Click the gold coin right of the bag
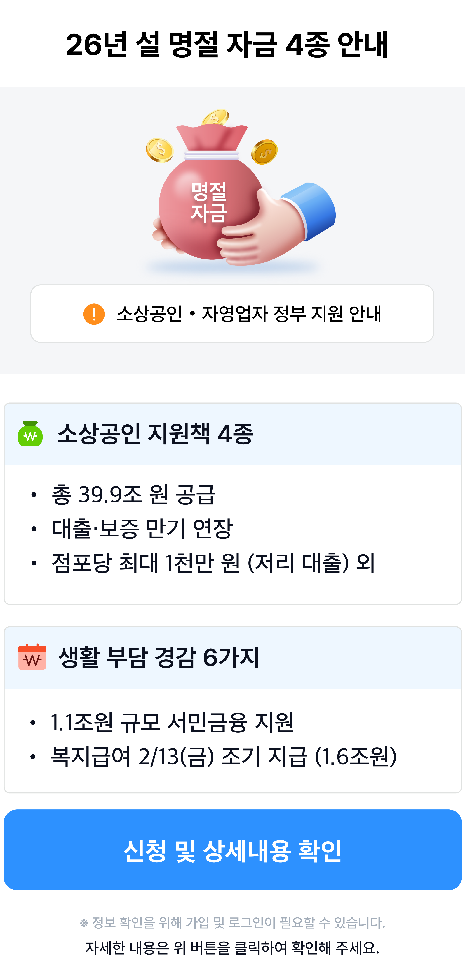 (x=264, y=151)
